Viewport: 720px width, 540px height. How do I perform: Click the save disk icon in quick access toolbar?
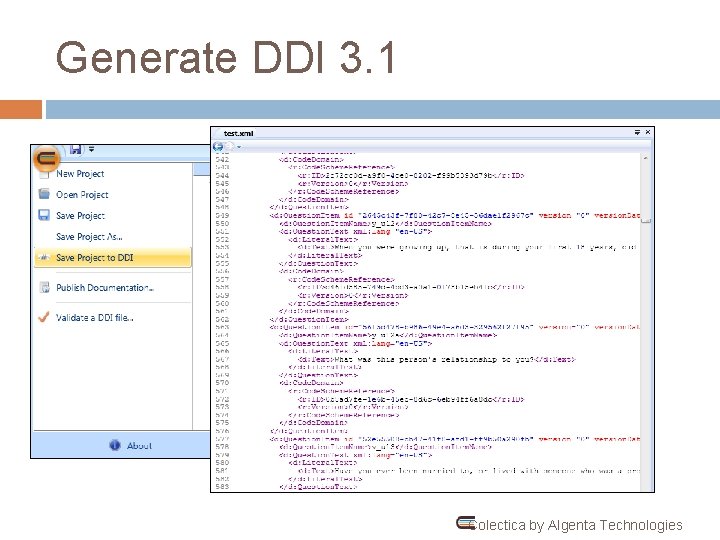76,149
